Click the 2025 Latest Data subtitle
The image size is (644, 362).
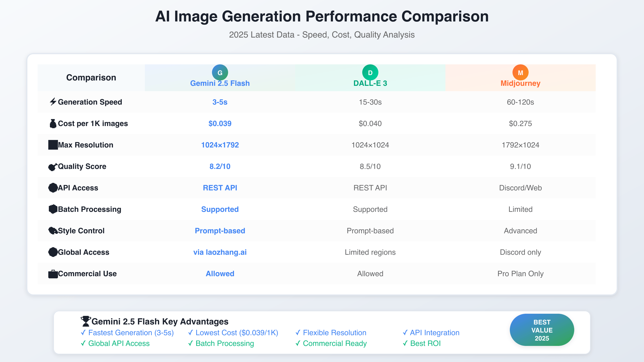322,35
